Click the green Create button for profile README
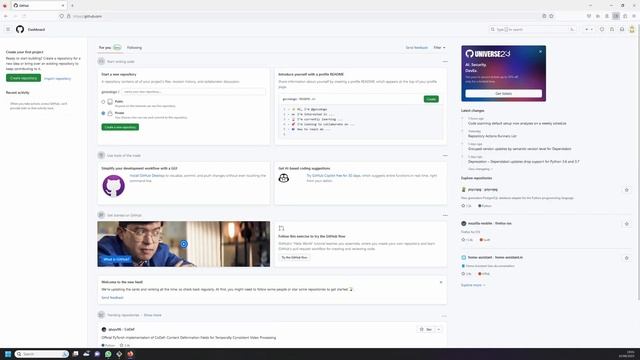Screen dimensions: 640x360 coord(431,99)
